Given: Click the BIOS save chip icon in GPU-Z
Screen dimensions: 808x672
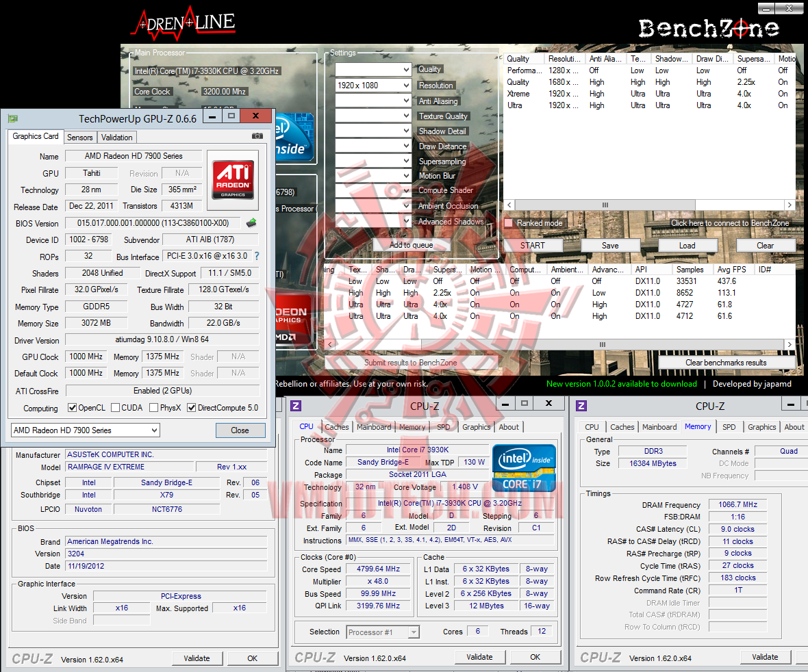Looking at the screenshot, I should [251, 223].
